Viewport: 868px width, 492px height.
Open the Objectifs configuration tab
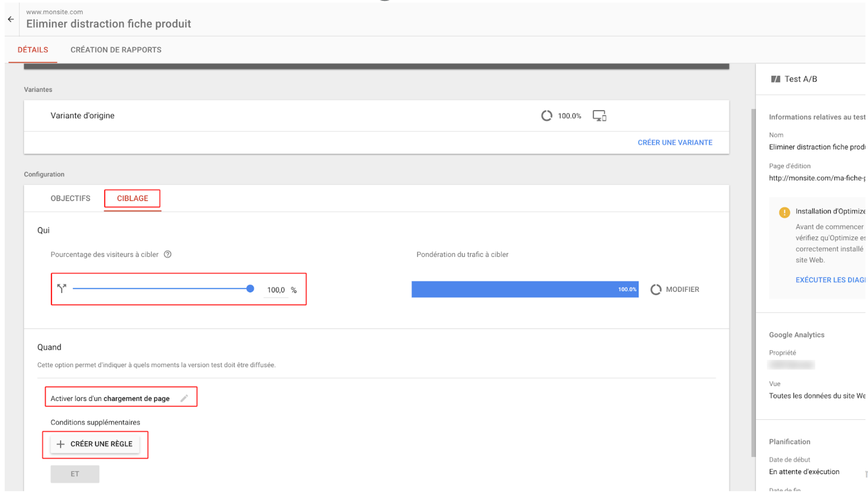click(x=70, y=198)
